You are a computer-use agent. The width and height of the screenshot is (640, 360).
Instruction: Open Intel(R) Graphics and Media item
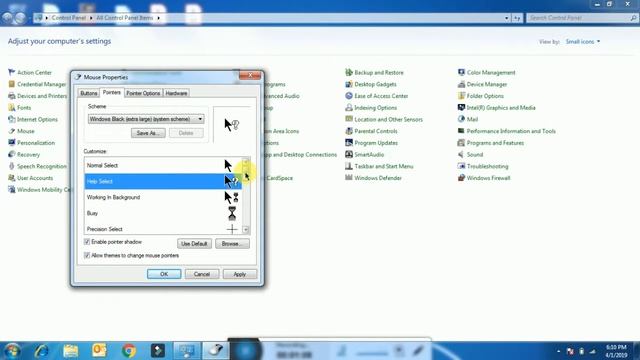click(496, 108)
